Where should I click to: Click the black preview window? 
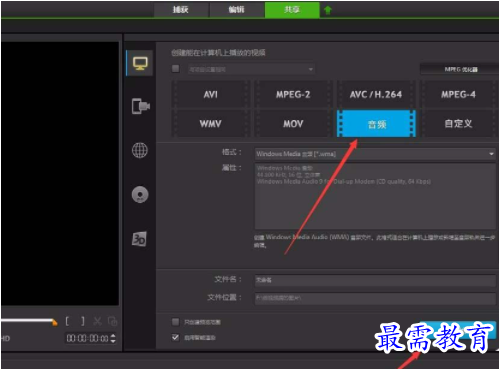coord(60,173)
